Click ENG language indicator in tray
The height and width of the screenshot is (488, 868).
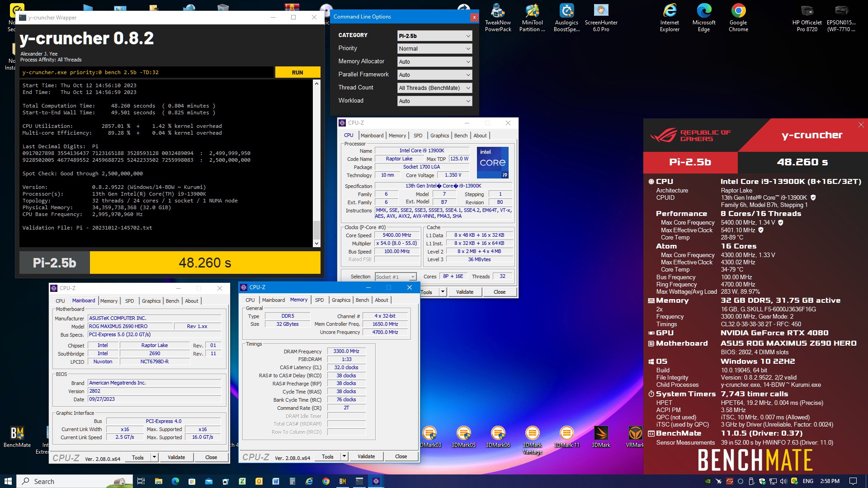click(808, 481)
